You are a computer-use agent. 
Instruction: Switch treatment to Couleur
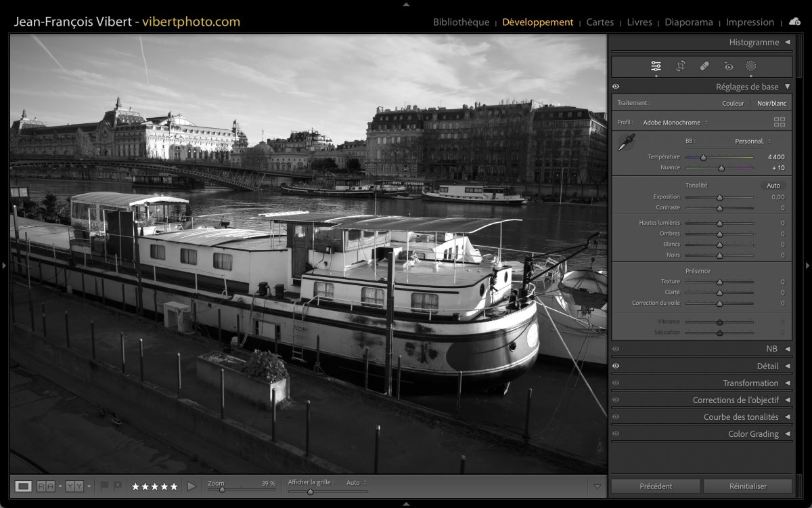click(x=733, y=104)
